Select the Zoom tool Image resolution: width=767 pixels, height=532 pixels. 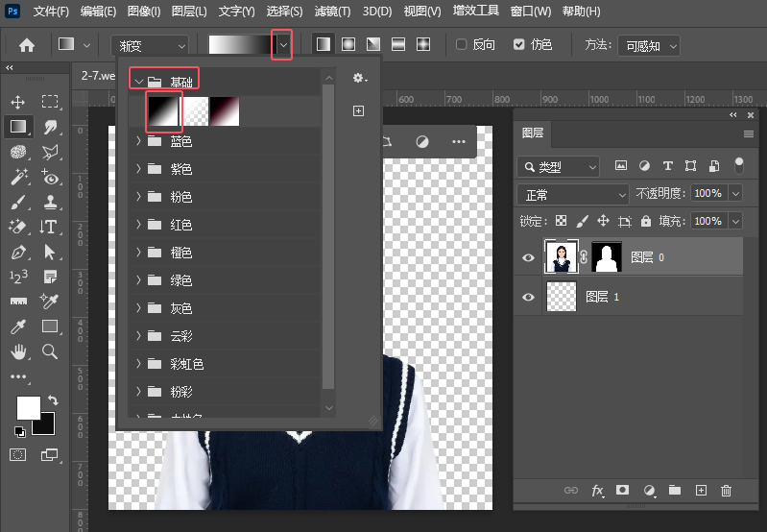[49, 351]
